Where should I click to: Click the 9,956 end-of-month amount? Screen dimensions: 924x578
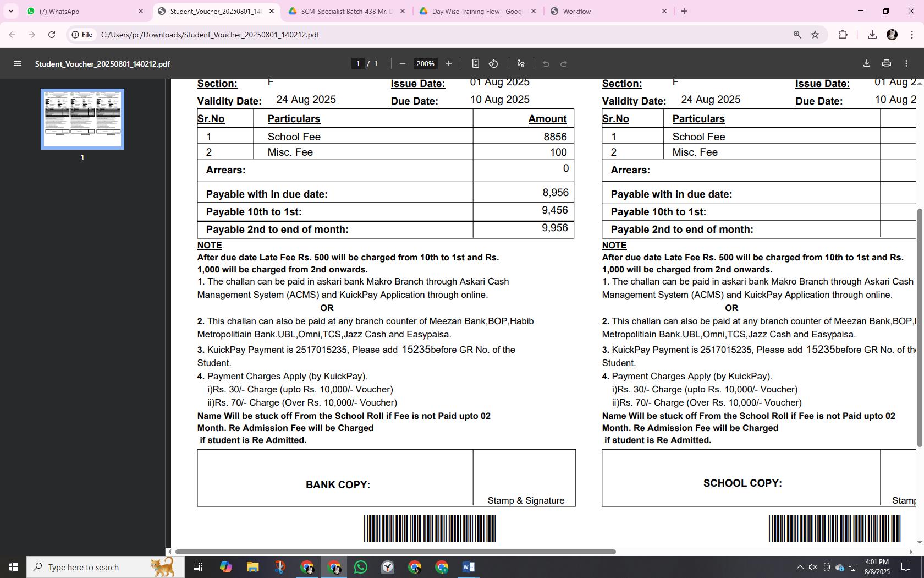tap(554, 228)
